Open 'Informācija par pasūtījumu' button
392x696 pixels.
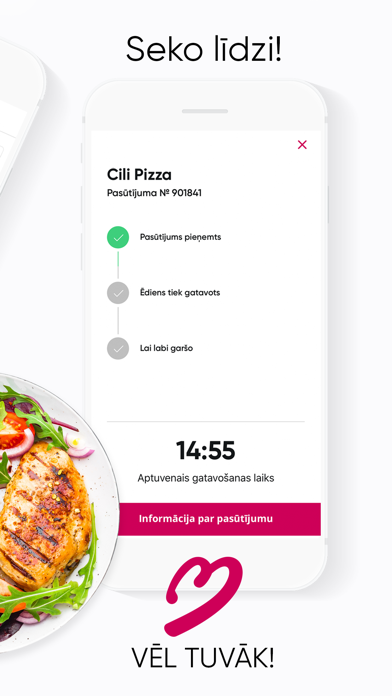tap(206, 519)
